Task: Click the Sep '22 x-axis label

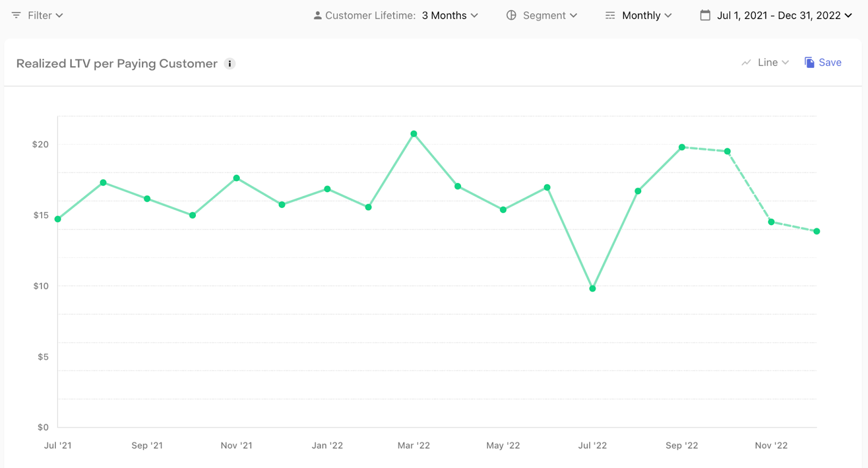Action: (682, 445)
